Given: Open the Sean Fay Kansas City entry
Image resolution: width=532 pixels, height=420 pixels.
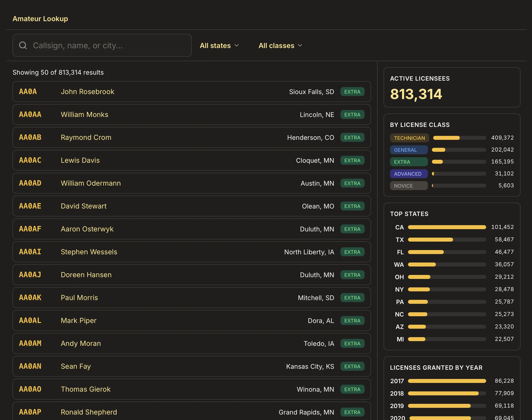Looking at the screenshot, I should tap(192, 366).
